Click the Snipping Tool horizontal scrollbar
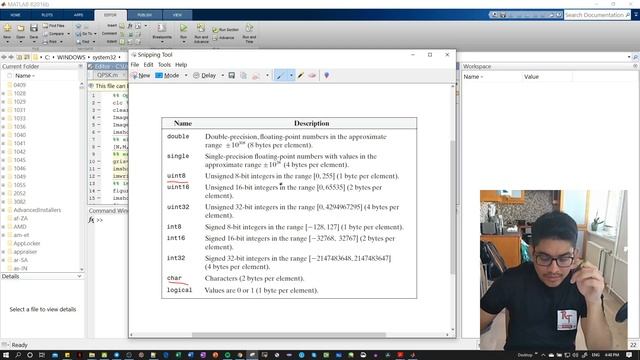Screen dimensions: 640x360 coord(289,335)
